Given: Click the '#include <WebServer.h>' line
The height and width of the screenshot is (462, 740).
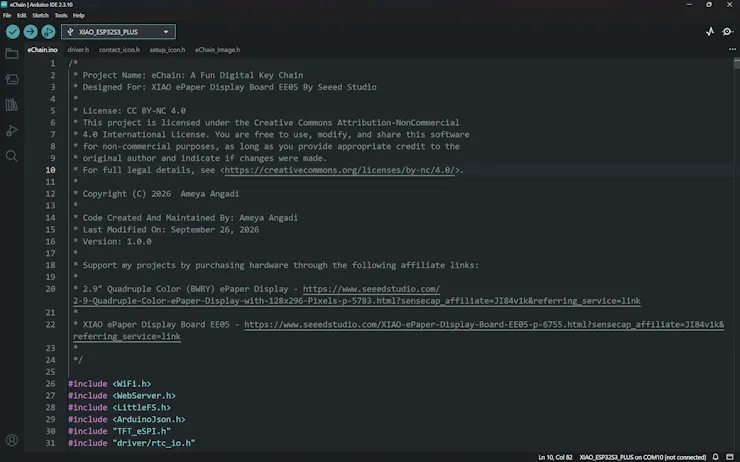Looking at the screenshot, I should pos(122,395).
